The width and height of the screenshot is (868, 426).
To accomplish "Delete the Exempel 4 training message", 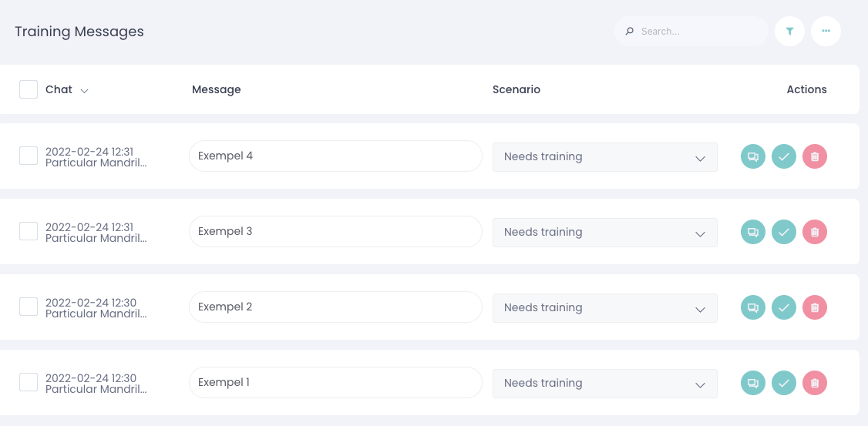I will point(815,156).
